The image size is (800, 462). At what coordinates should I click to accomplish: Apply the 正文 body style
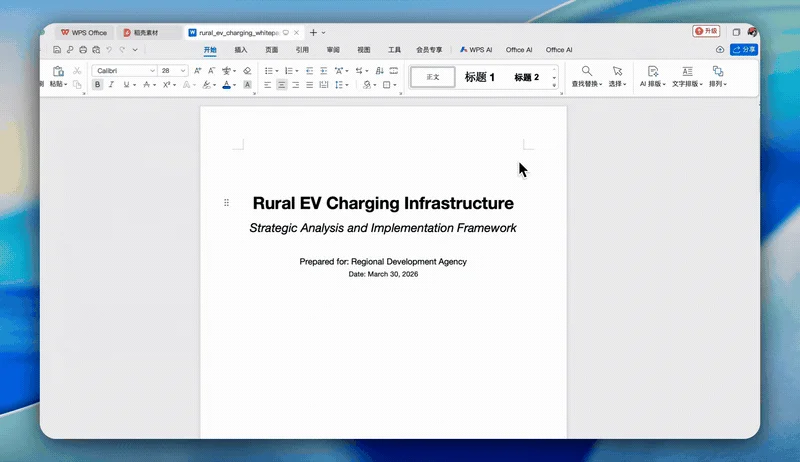pos(433,77)
